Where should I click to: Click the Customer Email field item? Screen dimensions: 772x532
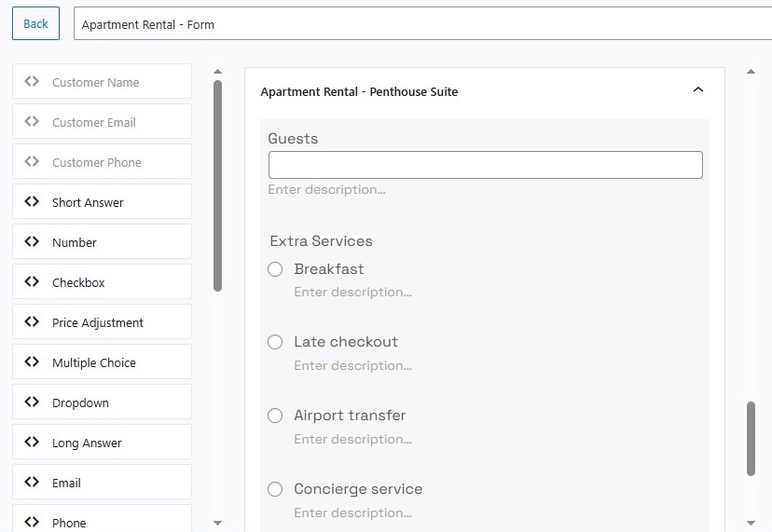[x=102, y=121]
